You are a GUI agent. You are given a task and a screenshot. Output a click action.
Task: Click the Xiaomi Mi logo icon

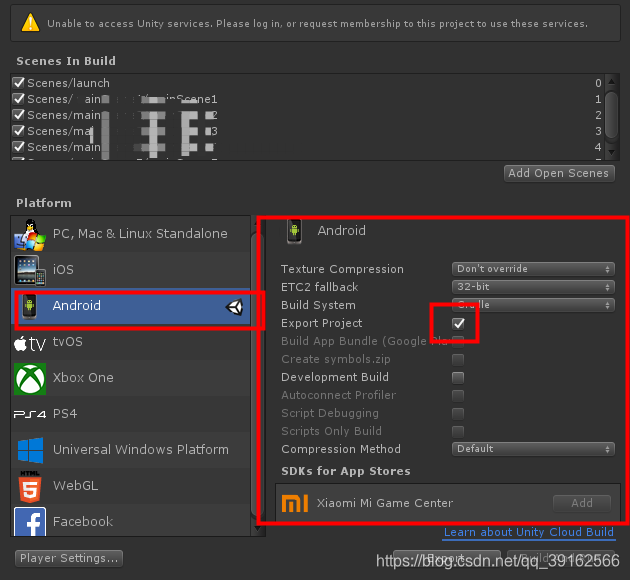tap(295, 503)
